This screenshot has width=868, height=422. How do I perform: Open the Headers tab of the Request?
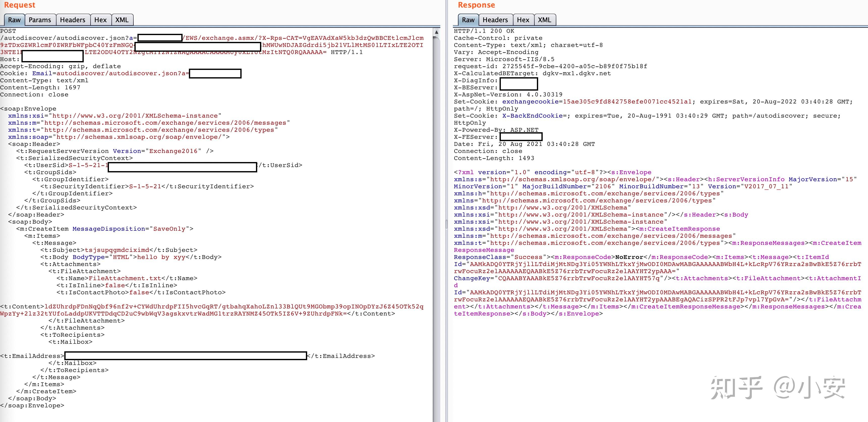click(x=73, y=20)
